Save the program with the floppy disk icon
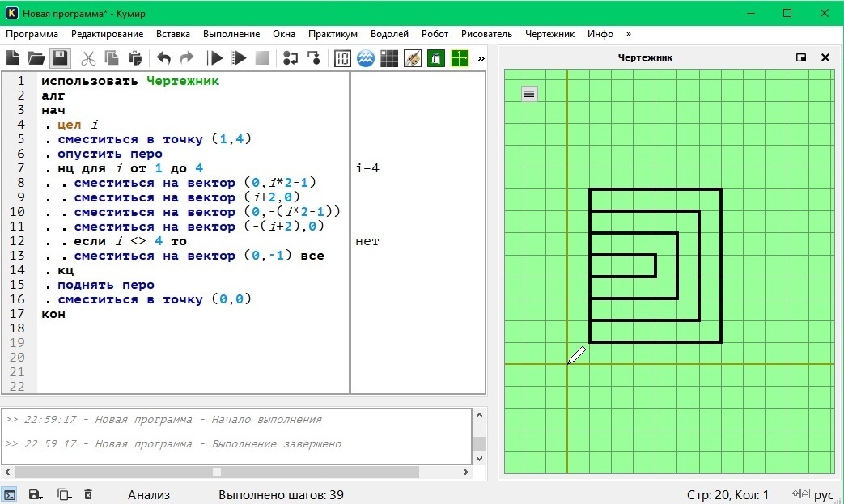The height and width of the screenshot is (504, 844). click(x=60, y=58)
